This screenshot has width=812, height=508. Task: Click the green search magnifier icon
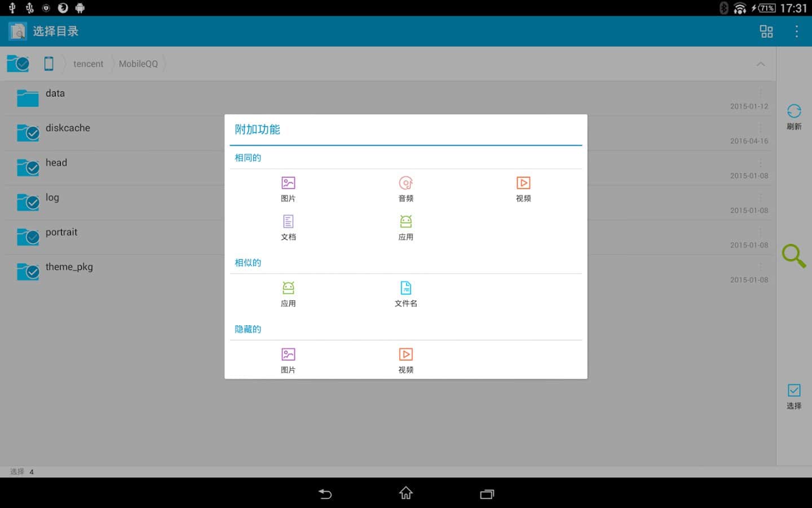[x=793, y=256]
